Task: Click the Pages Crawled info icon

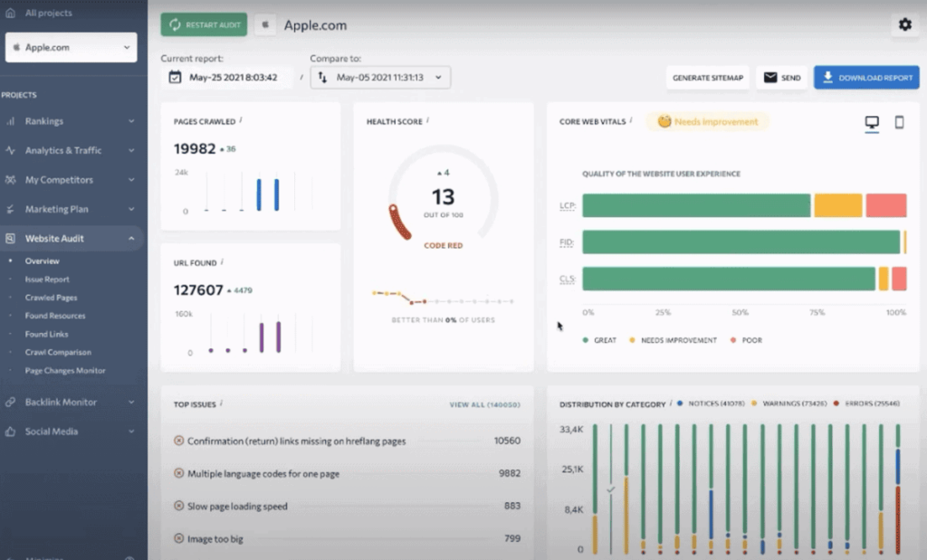Action: tap(241, 120)
